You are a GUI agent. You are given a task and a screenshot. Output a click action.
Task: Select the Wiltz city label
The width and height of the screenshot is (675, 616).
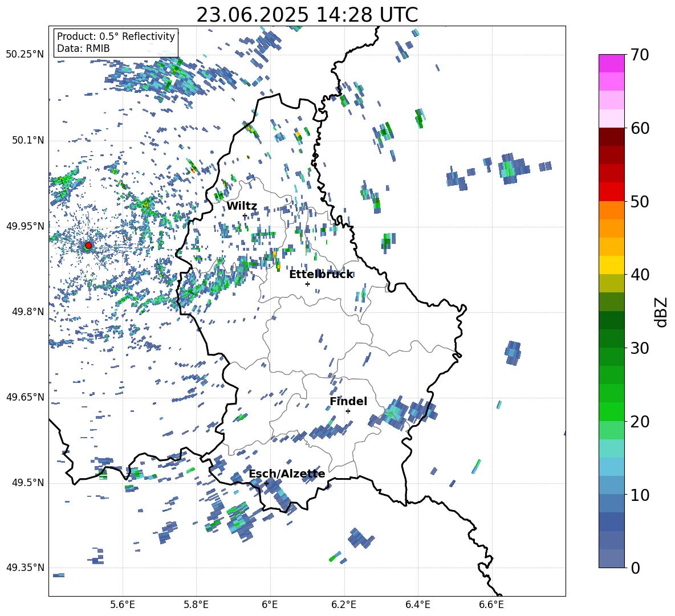pyautogui.click(x=242, y=206)
